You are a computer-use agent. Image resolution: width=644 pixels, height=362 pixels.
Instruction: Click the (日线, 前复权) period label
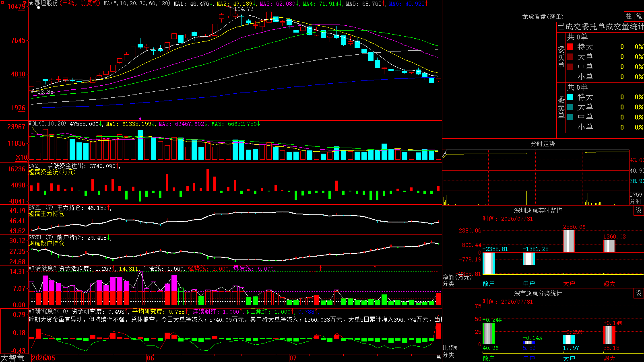tap(80, 3)
